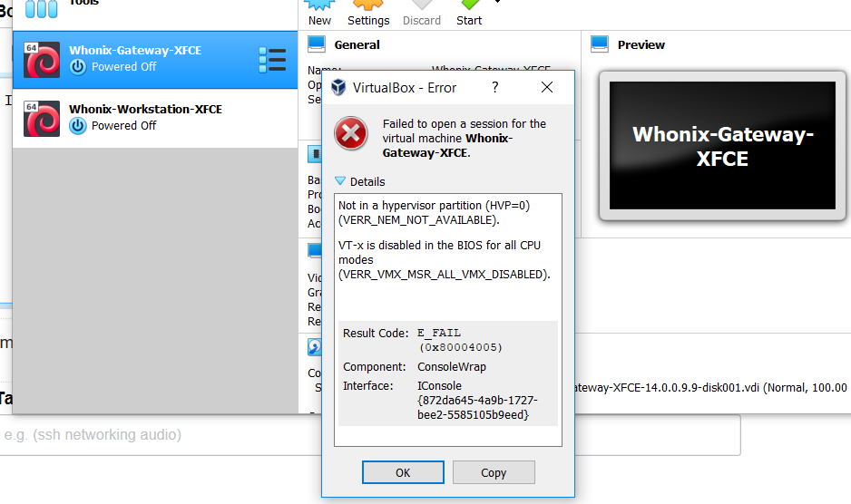Select the Whonix-Workstation-XFCE virtual machine
Viewport: 851px width, 504px height.
[x=155, y=118]
